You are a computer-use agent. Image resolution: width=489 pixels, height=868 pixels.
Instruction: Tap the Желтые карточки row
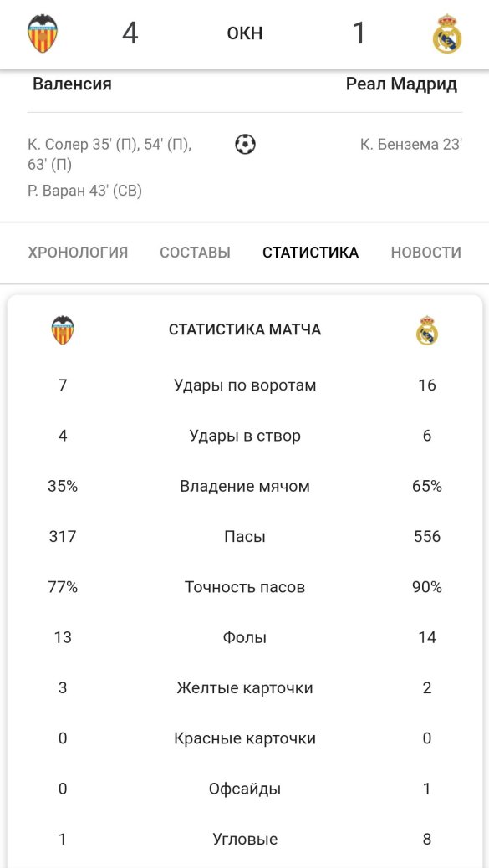point(244,688)
